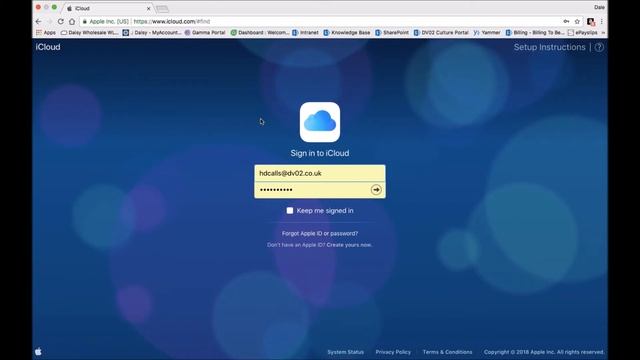The width and height of the screenshot is (640, 360).
Task: Open Privacy Policy link
Action: [393, 352]
